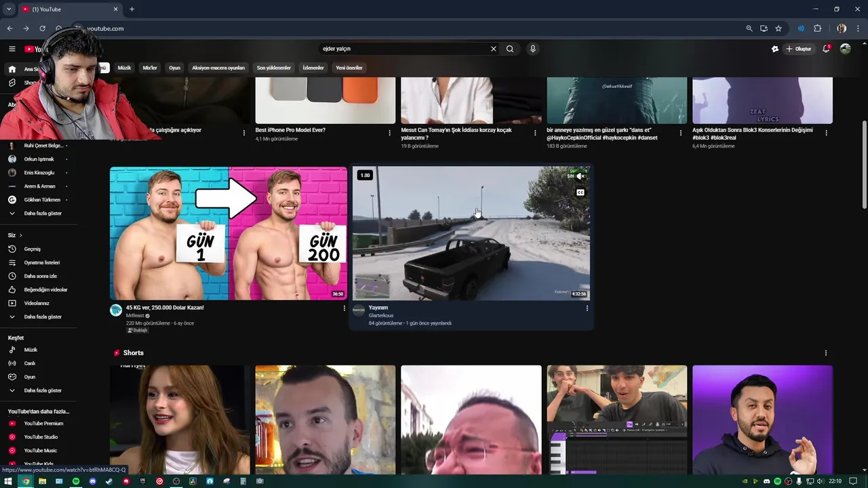Close the YouTube browser tab
This screenshot has height=488, width=868.
pyautogui.click(x=115, y=9)
